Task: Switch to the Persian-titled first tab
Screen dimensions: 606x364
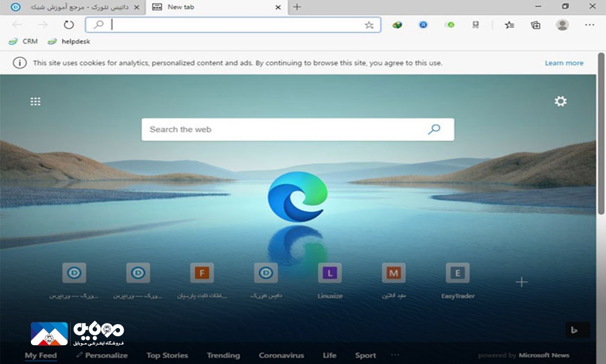Action: (73, 8)
